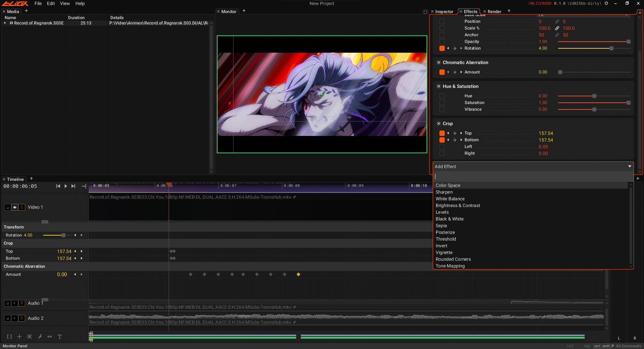Go to previous Rotation keyframe in Effects
Image resolution: width=644 pixels, height=349 pixels.
pyautogui.click(x=448, y=48)
